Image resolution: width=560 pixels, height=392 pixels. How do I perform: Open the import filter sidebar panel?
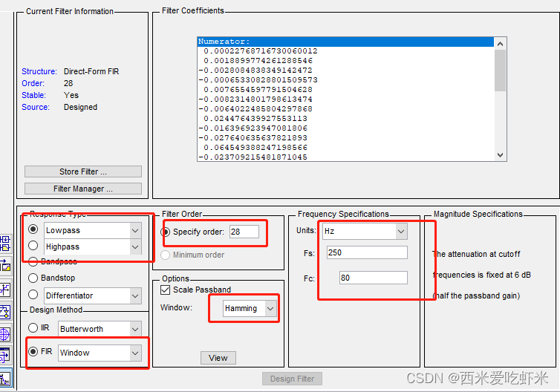pyautogui.click(x=5, y=356)
